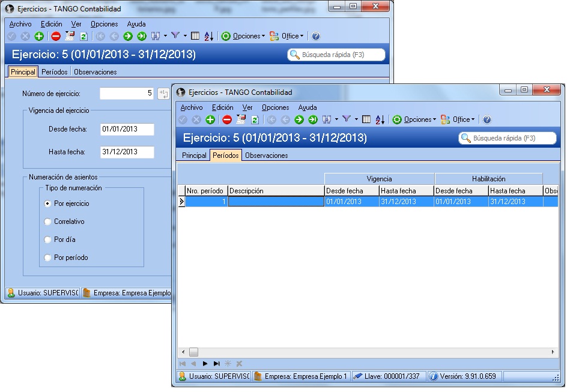The height and width of the screenshot is (392, 570).
Task: Open Edición menu in front window
Action: 223,107
